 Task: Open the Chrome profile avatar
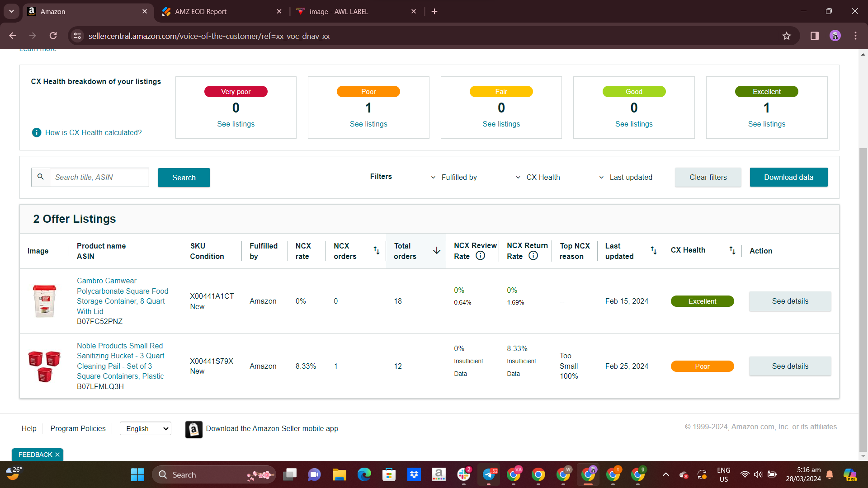(x=835, y=36)
